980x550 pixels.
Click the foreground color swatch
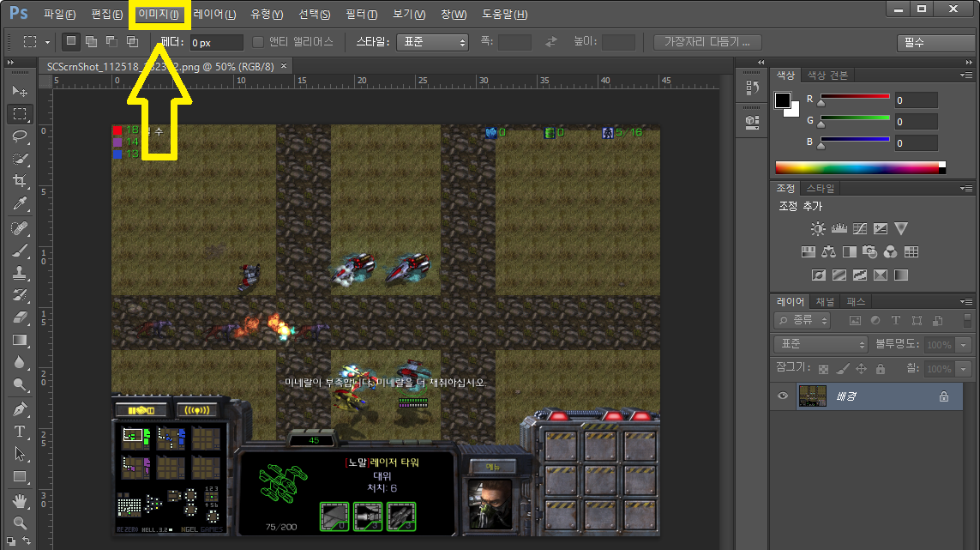783,100
